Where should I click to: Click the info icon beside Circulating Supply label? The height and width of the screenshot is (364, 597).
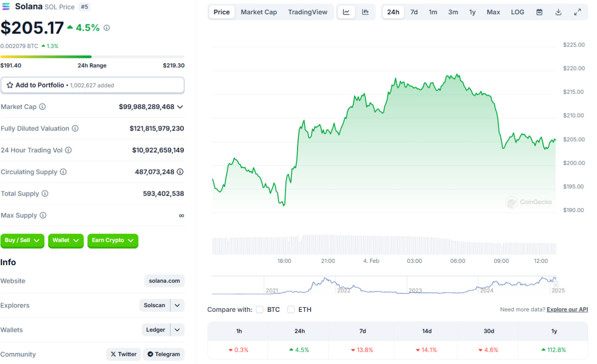[63, 172]
